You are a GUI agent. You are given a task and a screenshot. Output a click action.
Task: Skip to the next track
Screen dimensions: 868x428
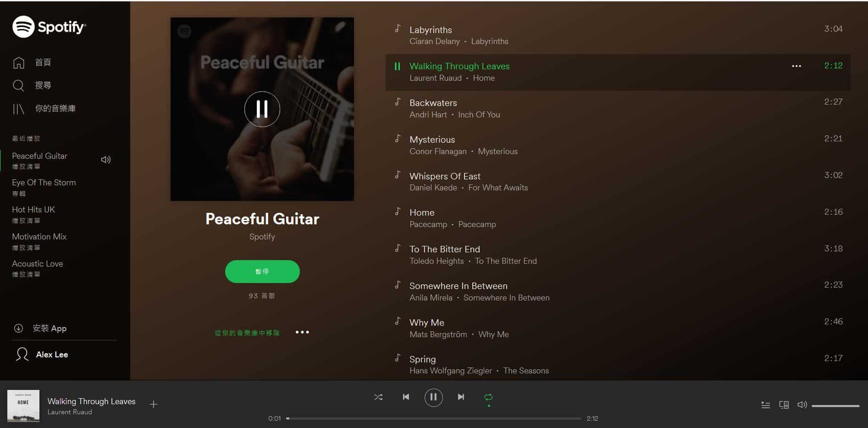(x=461, y=397)
